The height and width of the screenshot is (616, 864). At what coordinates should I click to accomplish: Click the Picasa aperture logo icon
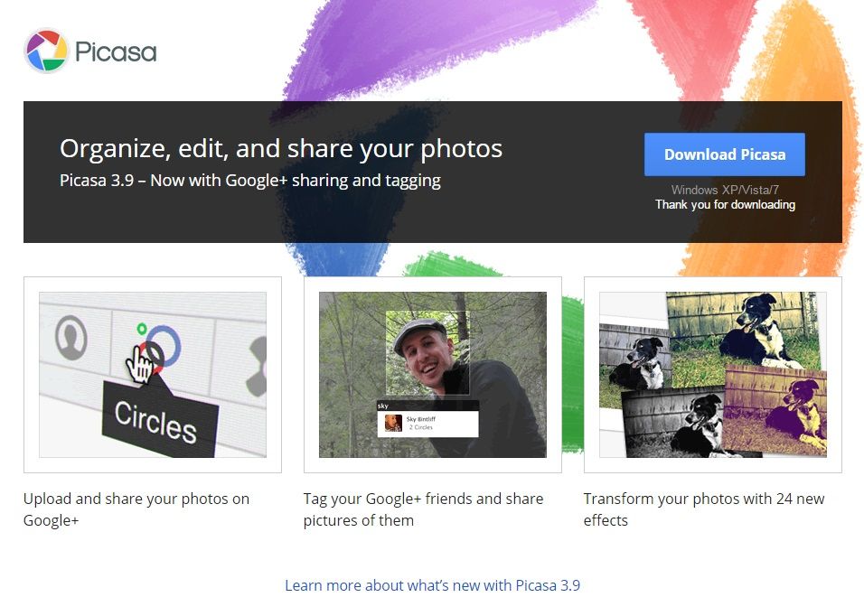tap(46, 51)
